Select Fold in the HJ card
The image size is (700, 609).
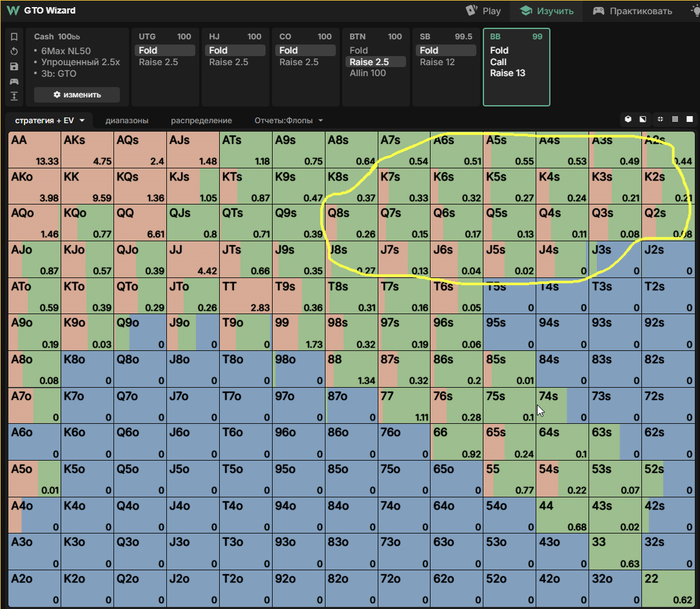(235, 50)
